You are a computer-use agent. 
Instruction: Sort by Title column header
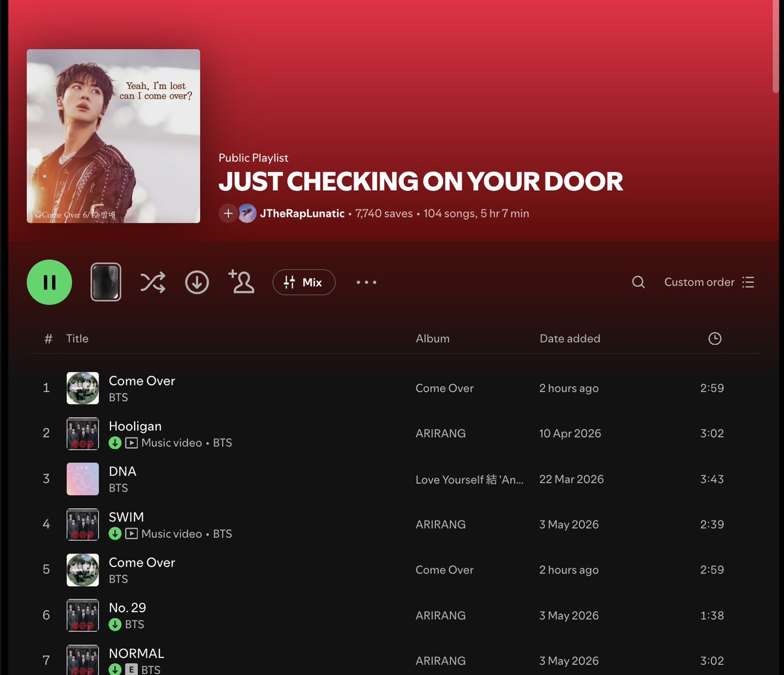coord(77,338)
